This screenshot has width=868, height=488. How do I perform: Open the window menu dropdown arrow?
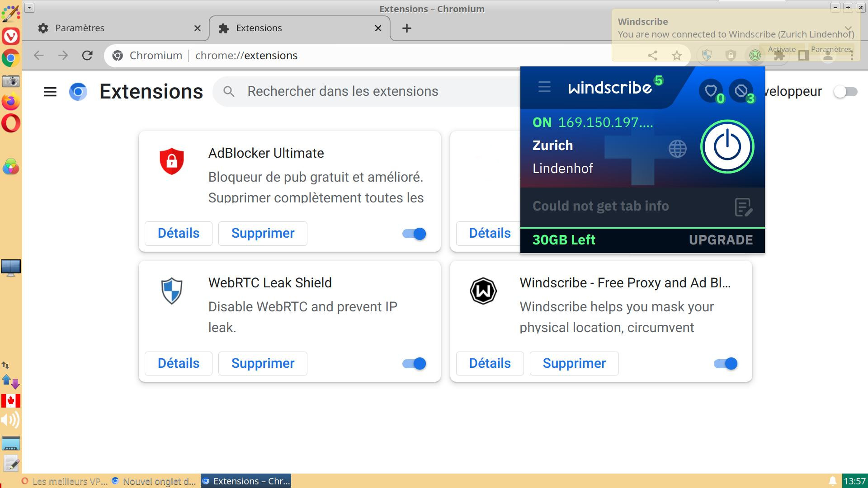pyautogui.click(x=29, y=8)
